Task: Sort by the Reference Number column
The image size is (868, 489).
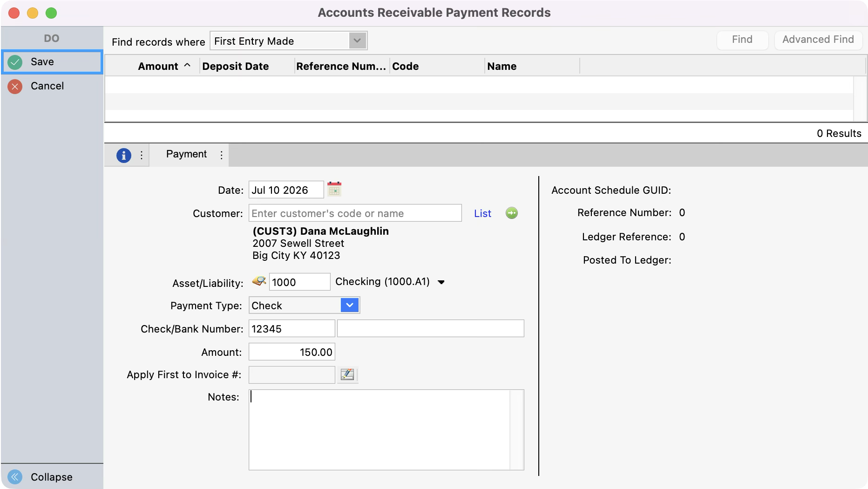Action: tap(343, 66)
